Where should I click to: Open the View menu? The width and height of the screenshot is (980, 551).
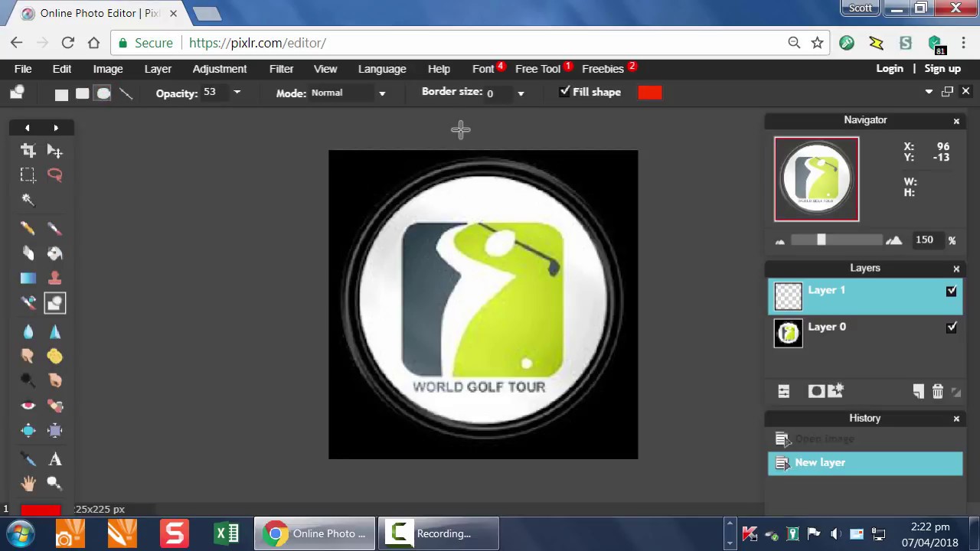pyautogui.click(x=325, y=69)
